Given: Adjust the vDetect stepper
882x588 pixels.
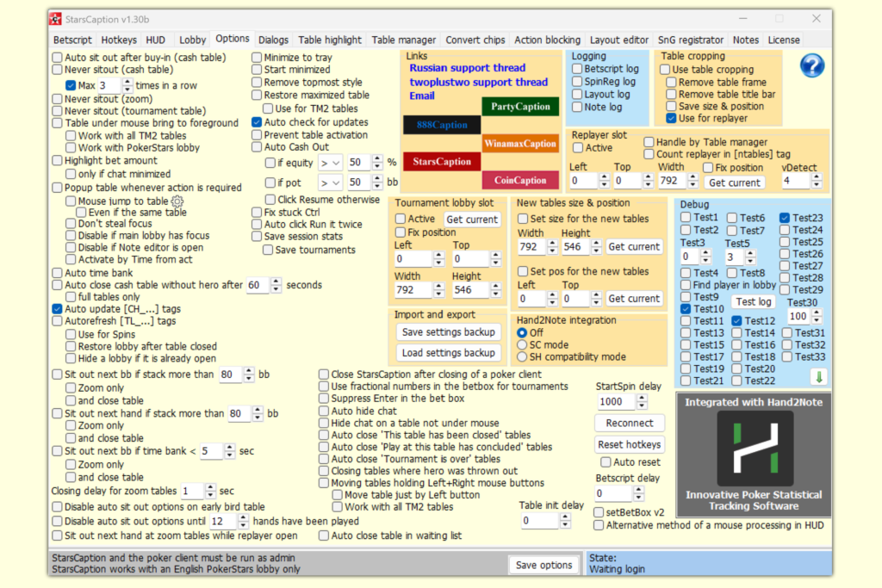Looking at the screenshot, I should 817,181.
